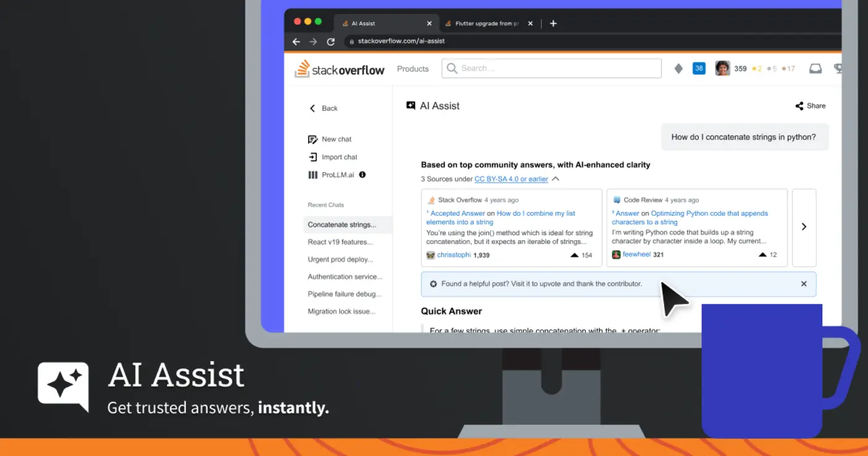Click the ProLLM.ai info icon
The image size is (868, 456).
pos(361,175)
